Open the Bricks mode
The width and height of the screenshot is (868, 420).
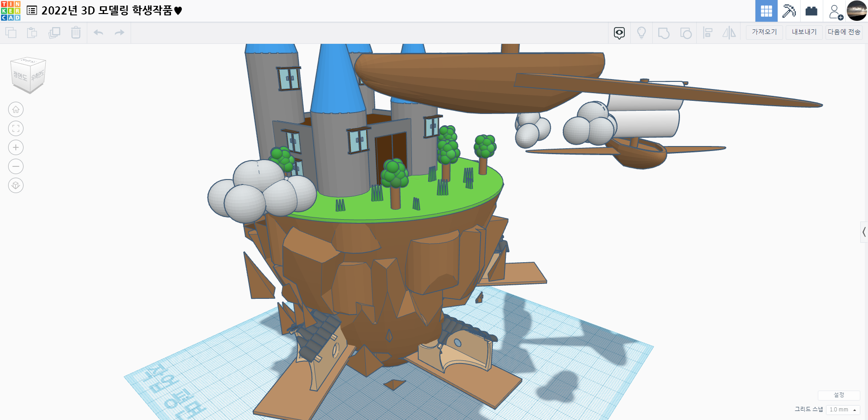click(811, 11)
